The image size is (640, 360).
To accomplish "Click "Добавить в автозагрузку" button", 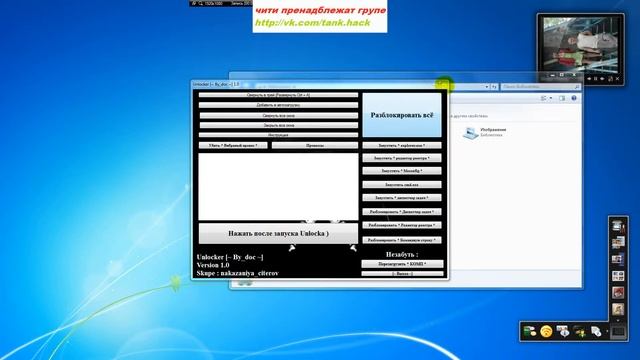I will 278,105.
